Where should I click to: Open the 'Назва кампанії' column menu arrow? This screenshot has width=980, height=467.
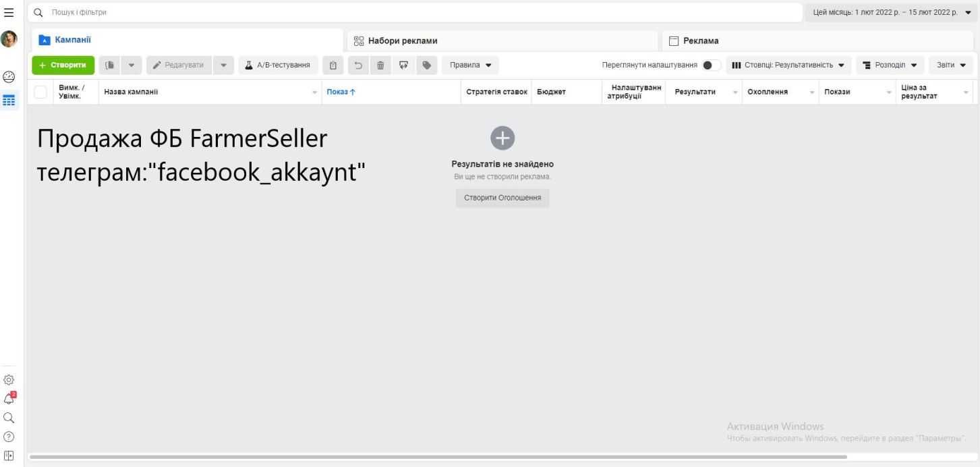coord(314,92)
